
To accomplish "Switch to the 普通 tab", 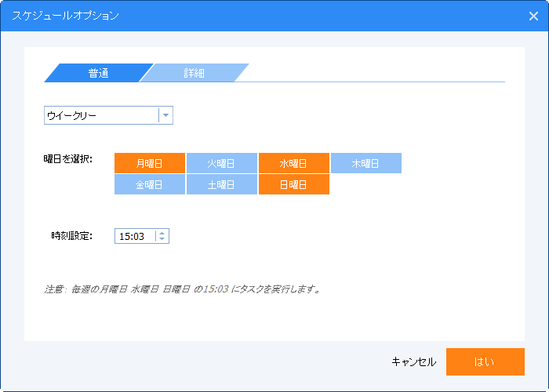I will tap(98, 73).
